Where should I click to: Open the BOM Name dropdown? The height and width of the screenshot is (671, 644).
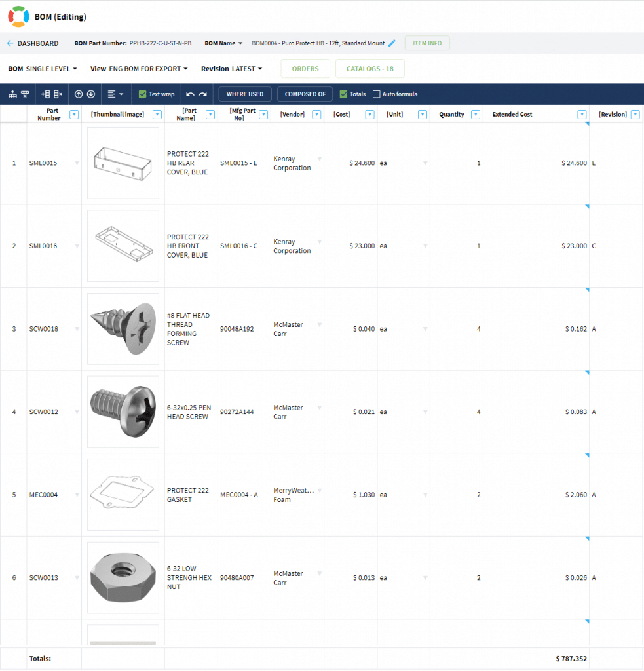(223, 43)
